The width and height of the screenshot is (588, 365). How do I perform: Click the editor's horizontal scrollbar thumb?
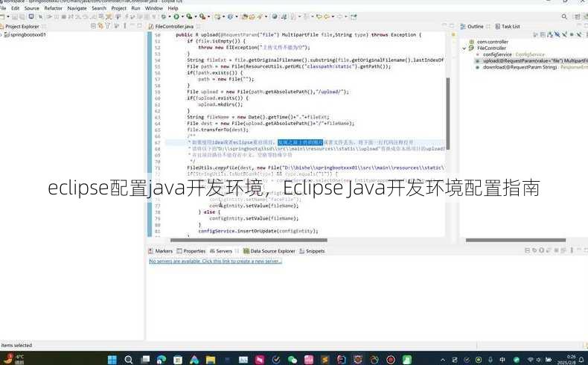(x=249, y=240)
